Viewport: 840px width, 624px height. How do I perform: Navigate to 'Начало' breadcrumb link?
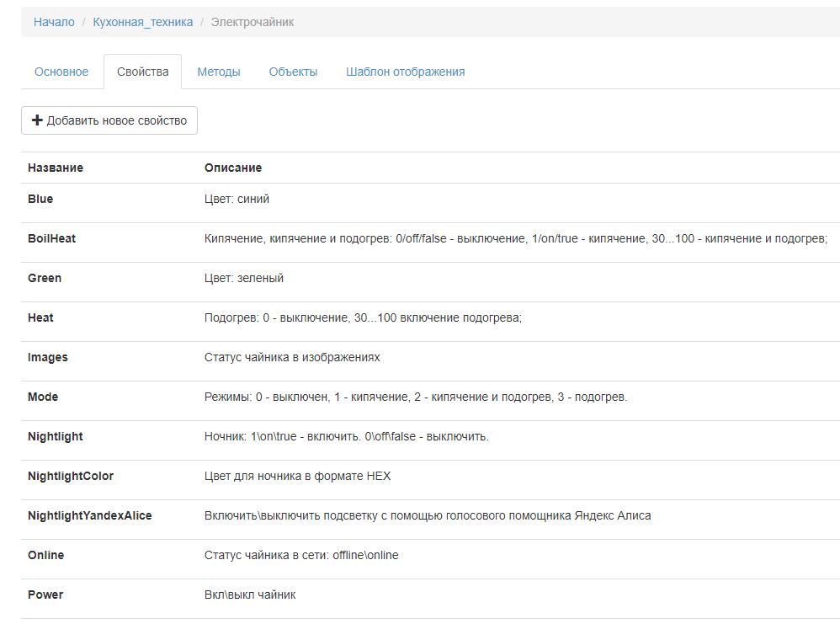tap(54, 22)
